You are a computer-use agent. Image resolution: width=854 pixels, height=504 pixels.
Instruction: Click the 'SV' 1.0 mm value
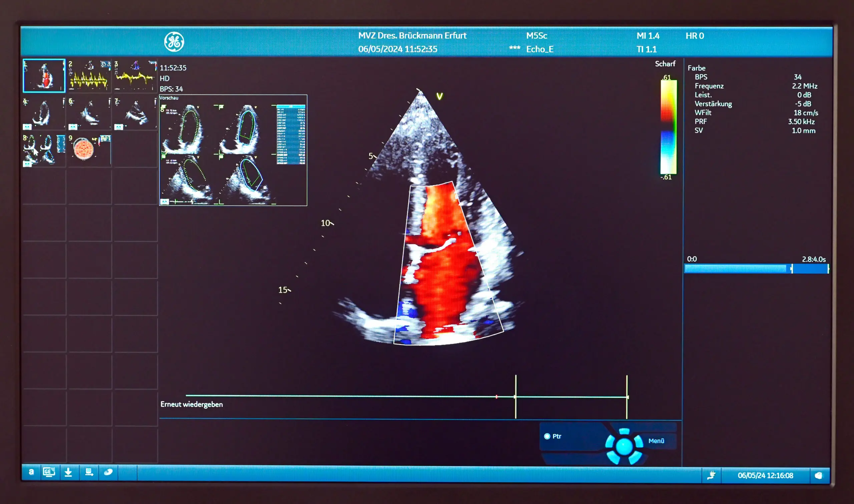click(x=803, y=130)
